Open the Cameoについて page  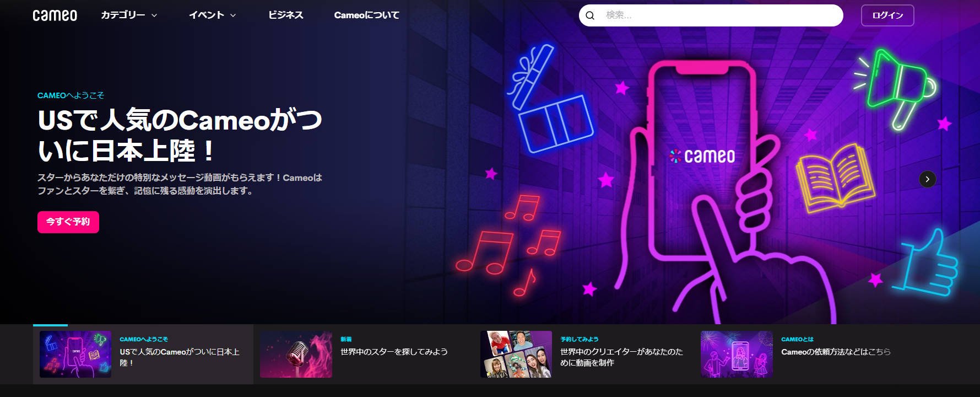click(x=367, y=15)
